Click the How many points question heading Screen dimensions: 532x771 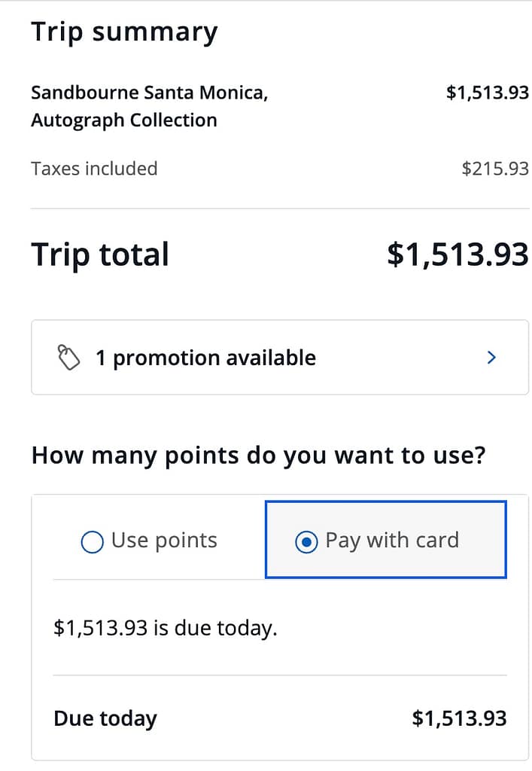tap(259, 455)
